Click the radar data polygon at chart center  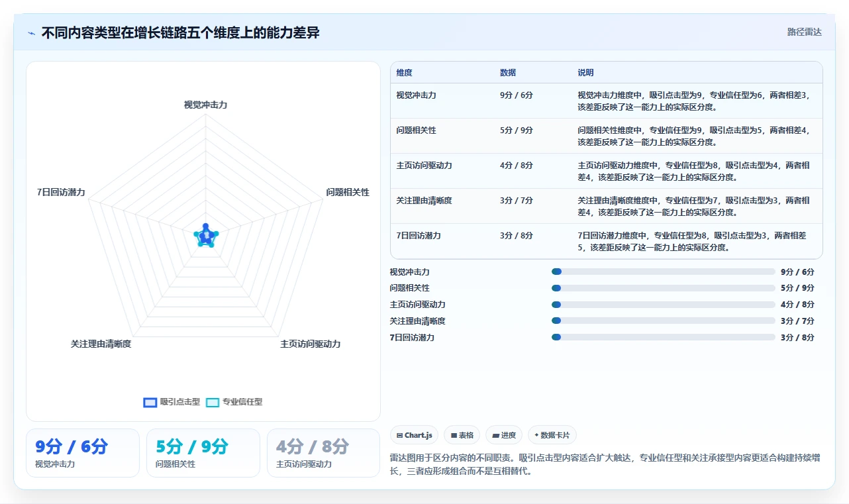coord(205,236)
